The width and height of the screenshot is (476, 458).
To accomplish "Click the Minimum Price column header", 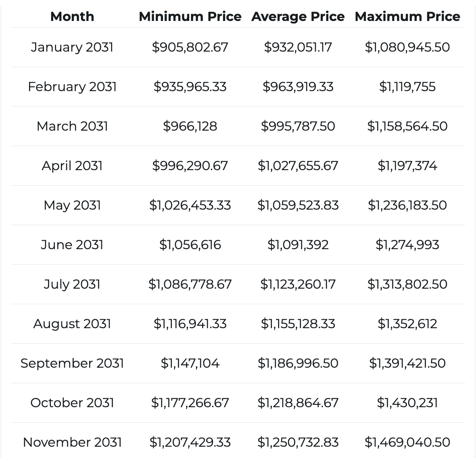I will coord(190,17).
